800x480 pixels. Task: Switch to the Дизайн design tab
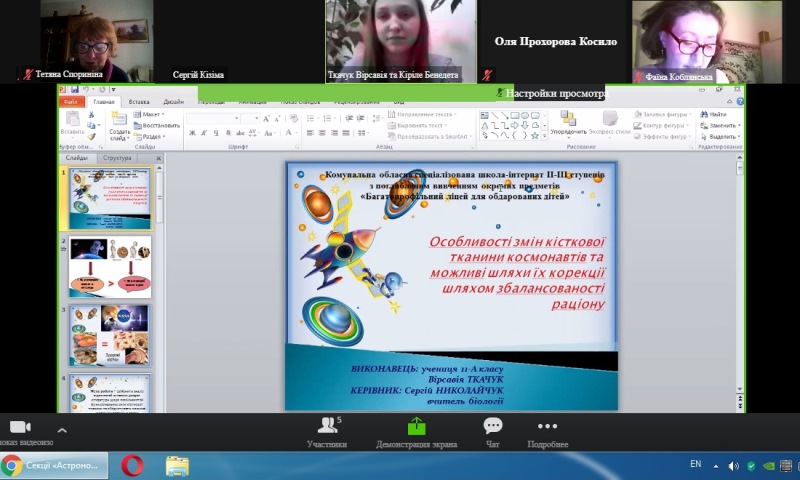tap(173, 102)
